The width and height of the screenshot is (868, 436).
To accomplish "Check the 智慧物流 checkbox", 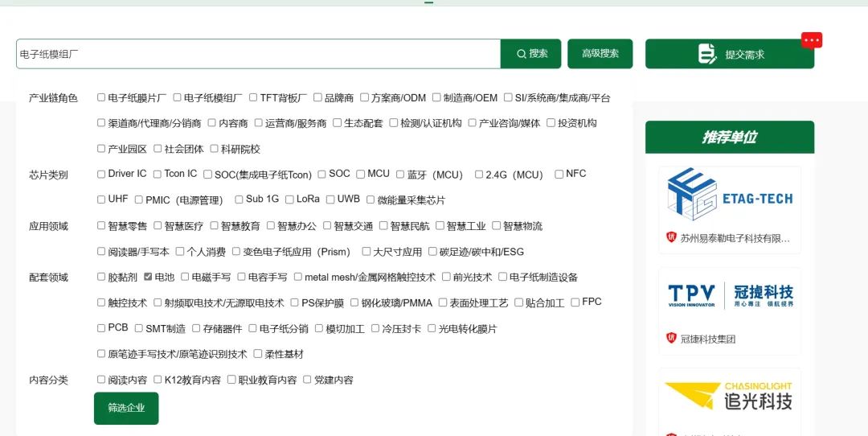I will tap(497, 225).
